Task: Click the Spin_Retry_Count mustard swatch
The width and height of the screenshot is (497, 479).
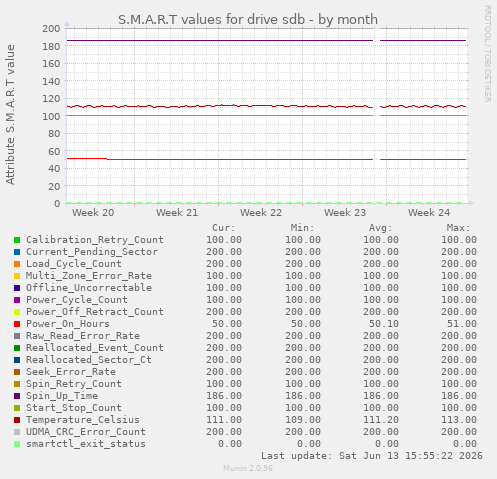Action: pyautogui.click(x=17, y=384)
